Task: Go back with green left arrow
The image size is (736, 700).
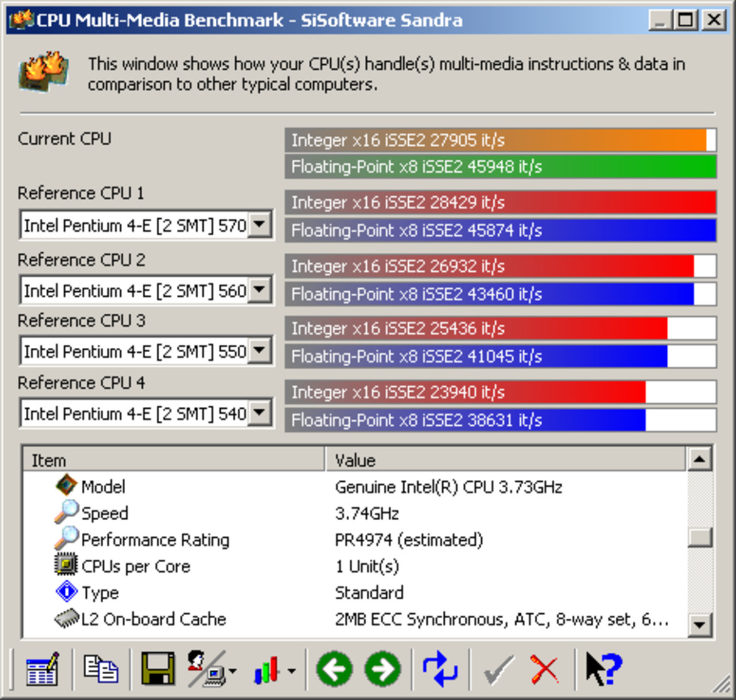Action: [334, 669]
